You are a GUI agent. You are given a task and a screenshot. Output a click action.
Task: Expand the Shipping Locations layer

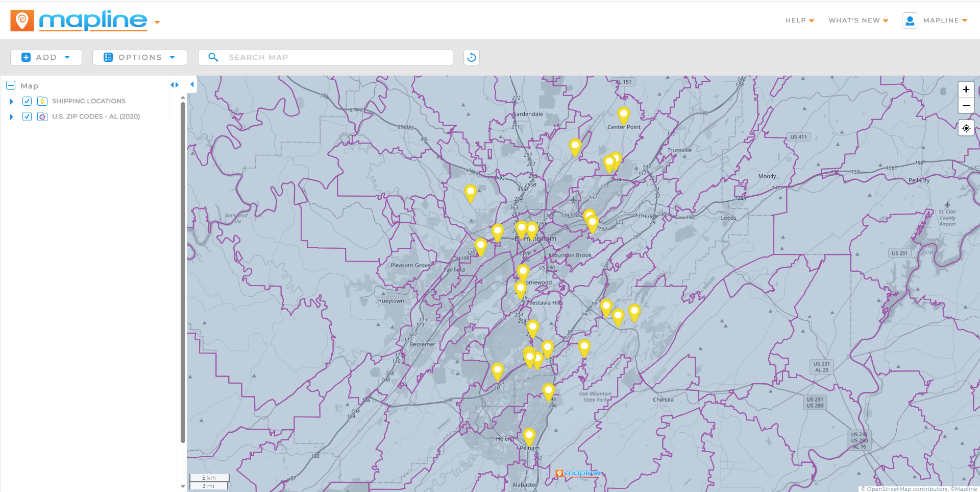[x=11, y=102]
